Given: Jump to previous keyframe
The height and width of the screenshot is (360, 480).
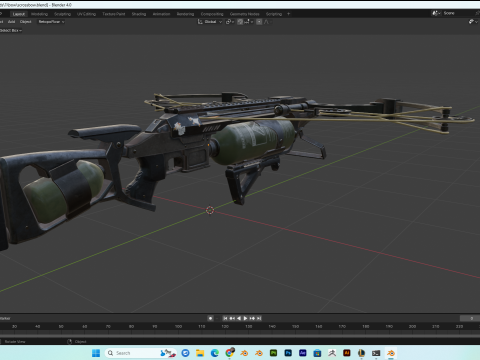Looking at the screenshot, I should tap(232, 318).
